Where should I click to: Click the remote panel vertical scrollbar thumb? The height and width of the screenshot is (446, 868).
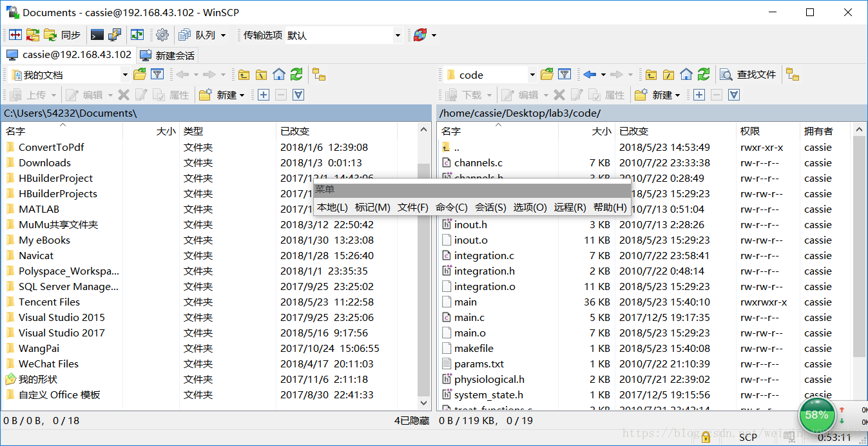click(x=859, y=246)
